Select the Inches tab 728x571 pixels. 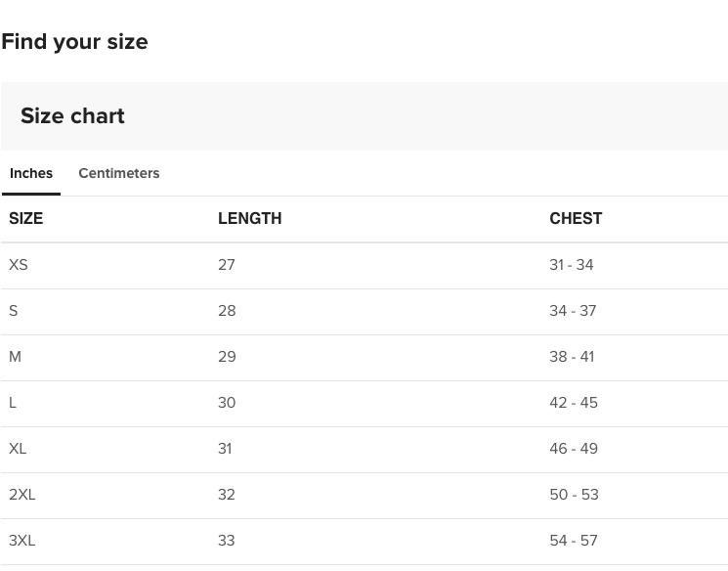click(x=31, y=173)
